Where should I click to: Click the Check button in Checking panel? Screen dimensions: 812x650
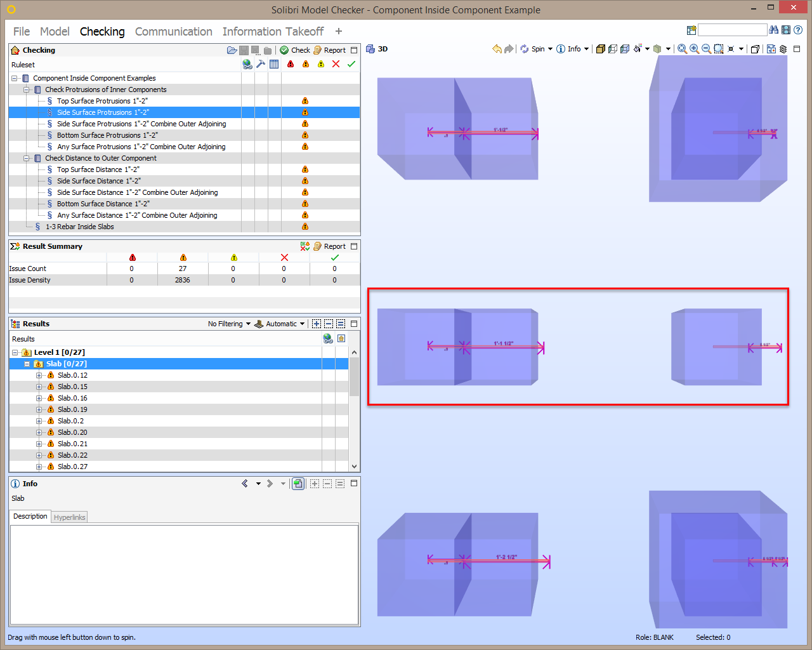[x=295, y=50]
